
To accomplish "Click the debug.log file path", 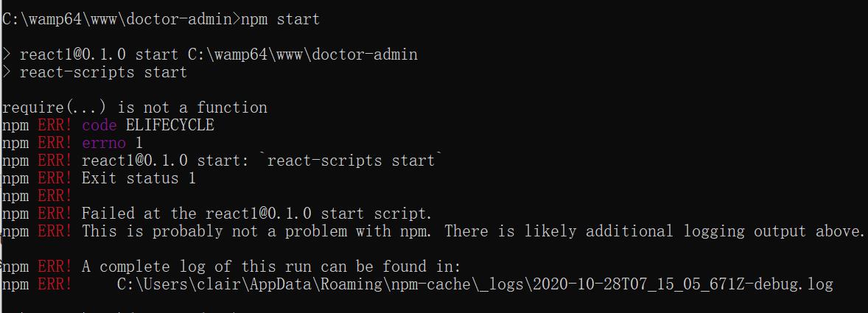I will [475, 284].
